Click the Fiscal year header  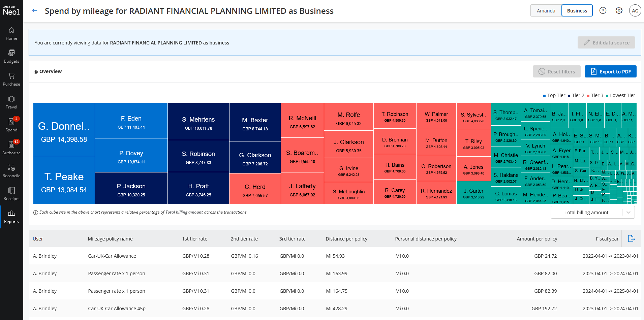[x=607, y=238]
